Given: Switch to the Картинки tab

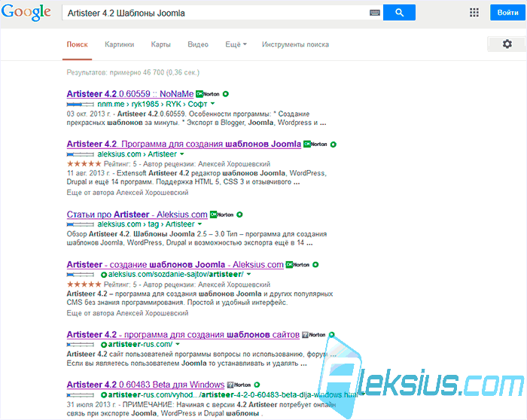Looking at the screenshot, I should tap(119, 44).
